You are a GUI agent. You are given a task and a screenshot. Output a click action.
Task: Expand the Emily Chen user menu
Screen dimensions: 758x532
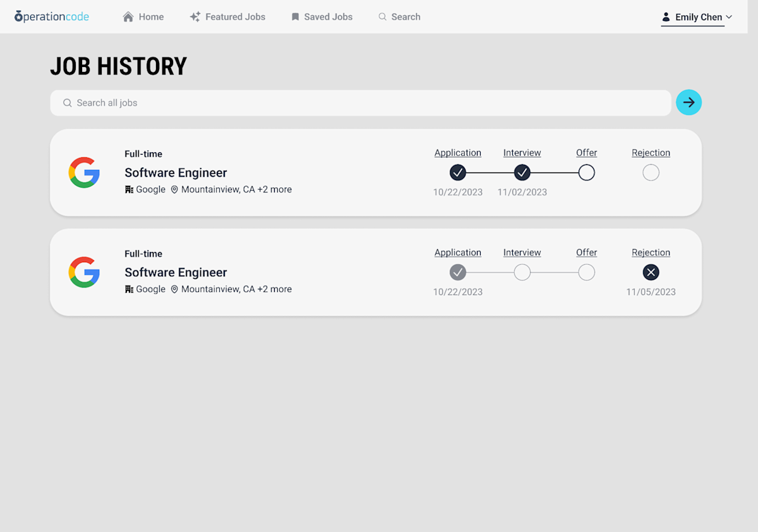coord(697,17)
